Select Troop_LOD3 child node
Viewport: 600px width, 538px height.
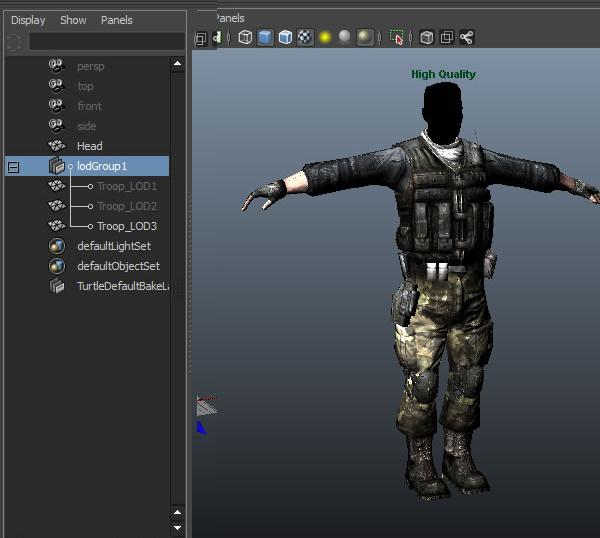tap(127, 226)
